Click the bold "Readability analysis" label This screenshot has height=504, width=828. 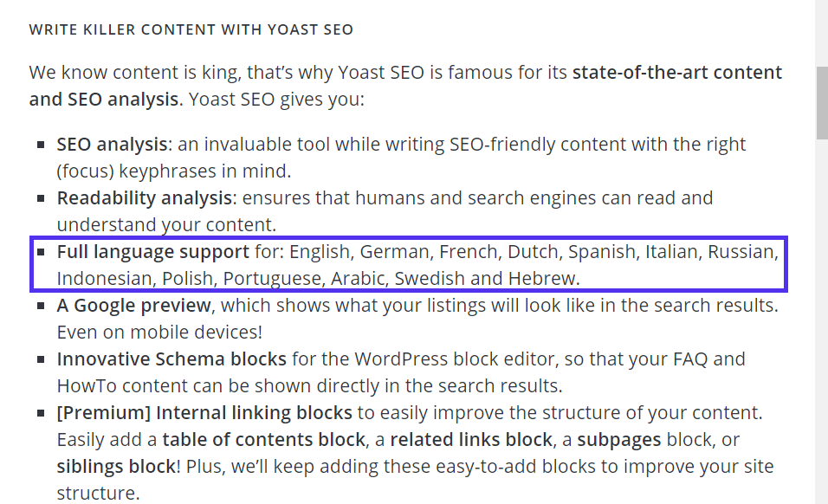pyautogui.click(x=145, y=197)
